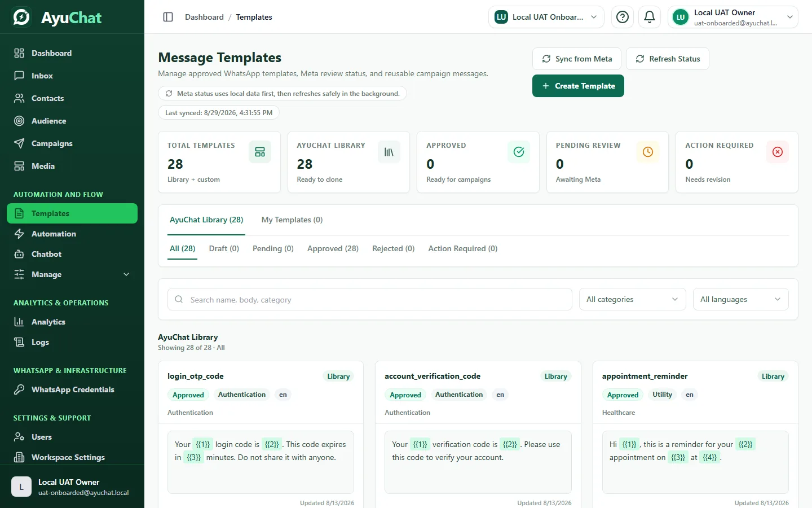Select the Rejected (0) filter tab

coord(393,248)
